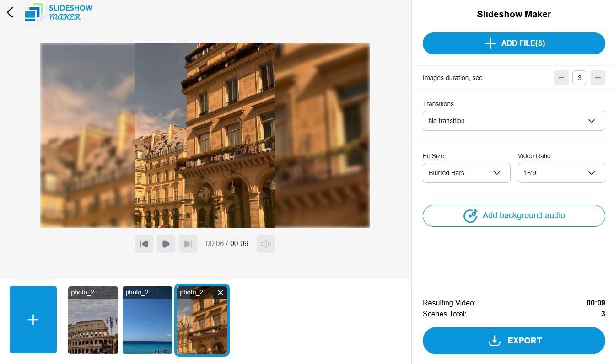Click the Slideshow Maker panel heading
The height and width of the screenshot is (364, 614).
514,14
